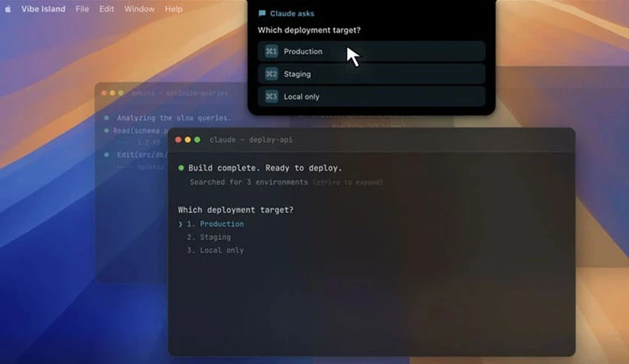Close the claude deploy-api terminal window
Screen dimensions: 629x364
click(x=178, y=139)
